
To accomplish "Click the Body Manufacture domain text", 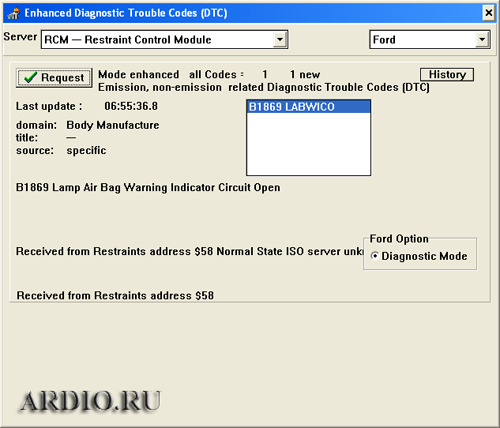I will (113, 125).
